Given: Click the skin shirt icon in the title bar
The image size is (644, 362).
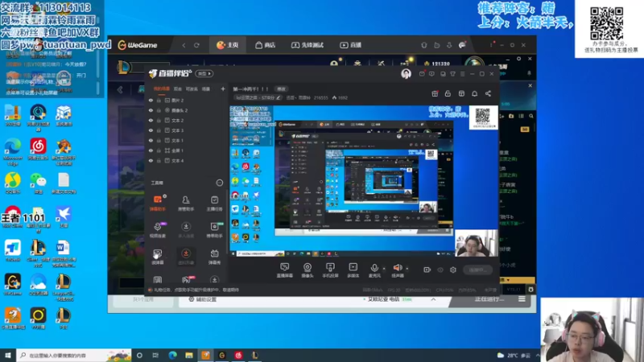Looking at the screenshot, I should coord(452,74).
